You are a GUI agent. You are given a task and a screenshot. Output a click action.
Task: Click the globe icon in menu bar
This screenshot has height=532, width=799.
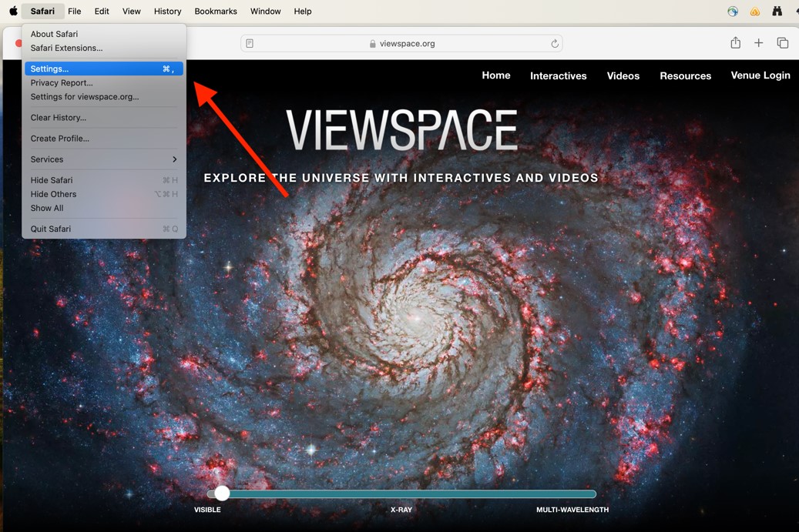click(733, 12)
